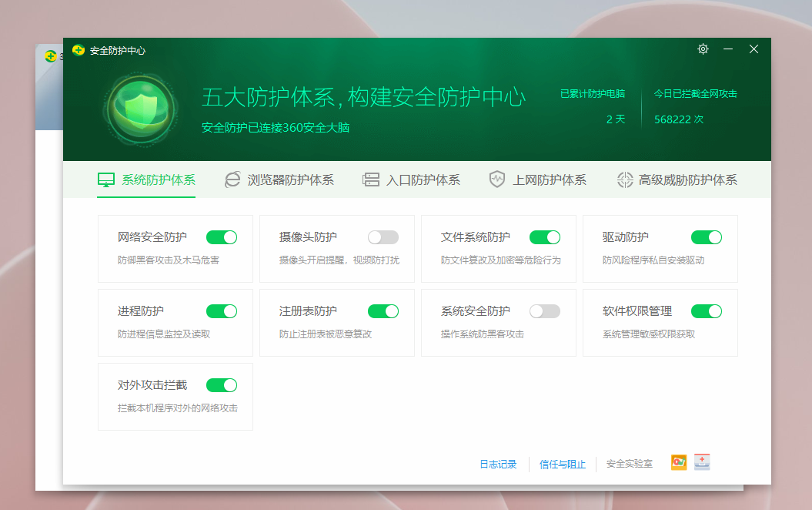Image resolution: width=812 pixels, height=510 pixels.
Task: Enable the 摄像头防护 switch
Action: click(x=383, y=237)
